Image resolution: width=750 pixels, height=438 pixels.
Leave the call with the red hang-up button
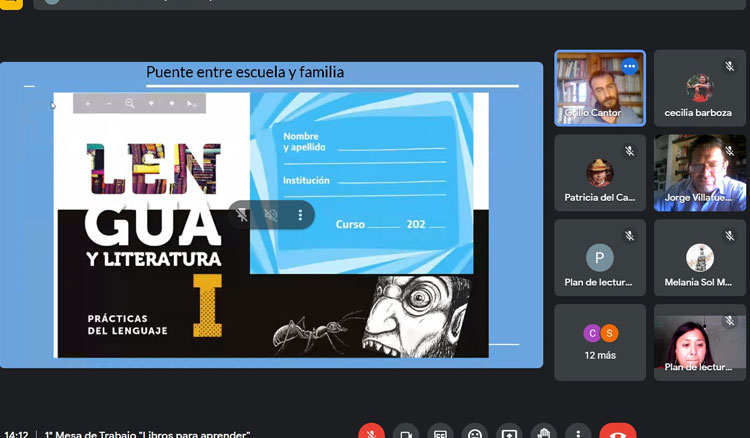618,432
